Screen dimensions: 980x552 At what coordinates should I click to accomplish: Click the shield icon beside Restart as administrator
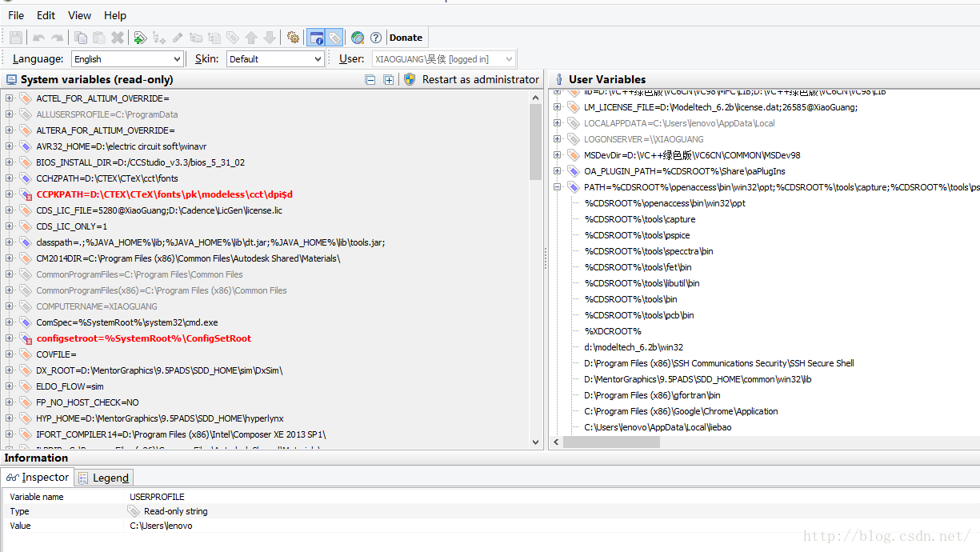[x=410, y=79]
